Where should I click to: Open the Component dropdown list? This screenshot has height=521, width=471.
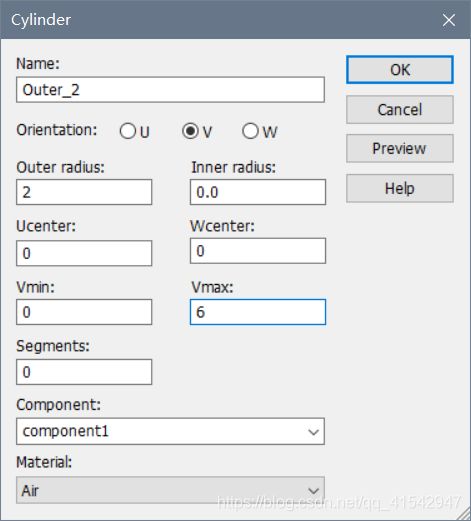[x=170, y=431]
